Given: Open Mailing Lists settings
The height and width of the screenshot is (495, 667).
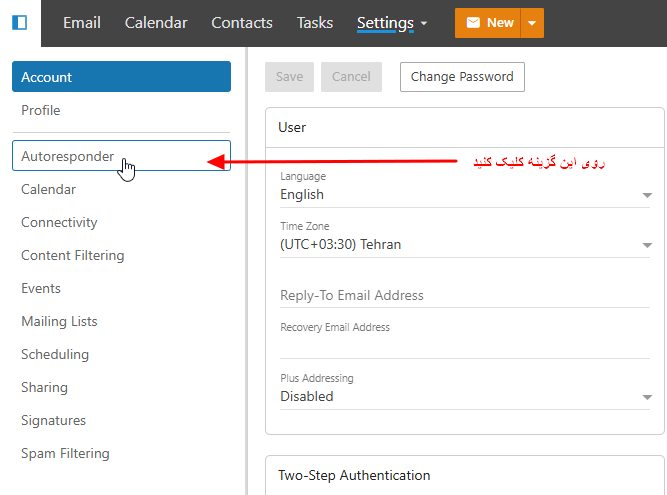Looking at the screenshot, I should click(122, 321).
